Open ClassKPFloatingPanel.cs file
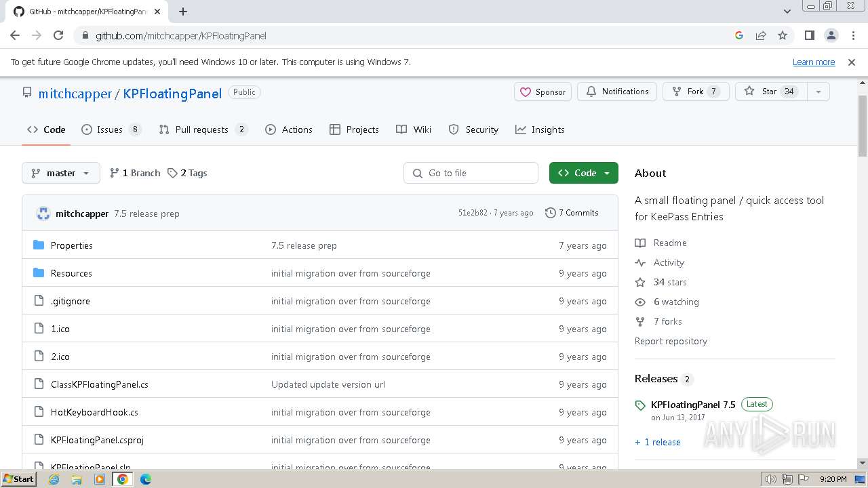Screen dimensions: 868x488 tap(100, 384)
